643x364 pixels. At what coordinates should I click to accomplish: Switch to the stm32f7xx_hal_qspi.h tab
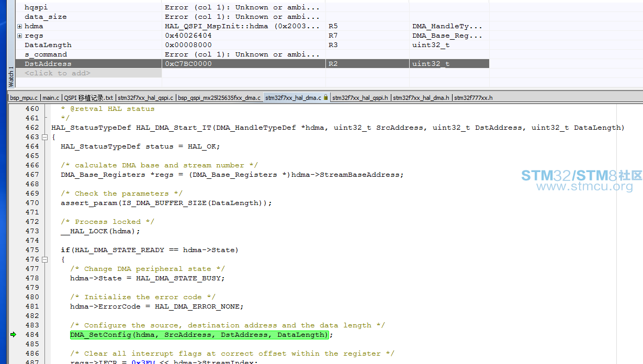click(360, 97)
